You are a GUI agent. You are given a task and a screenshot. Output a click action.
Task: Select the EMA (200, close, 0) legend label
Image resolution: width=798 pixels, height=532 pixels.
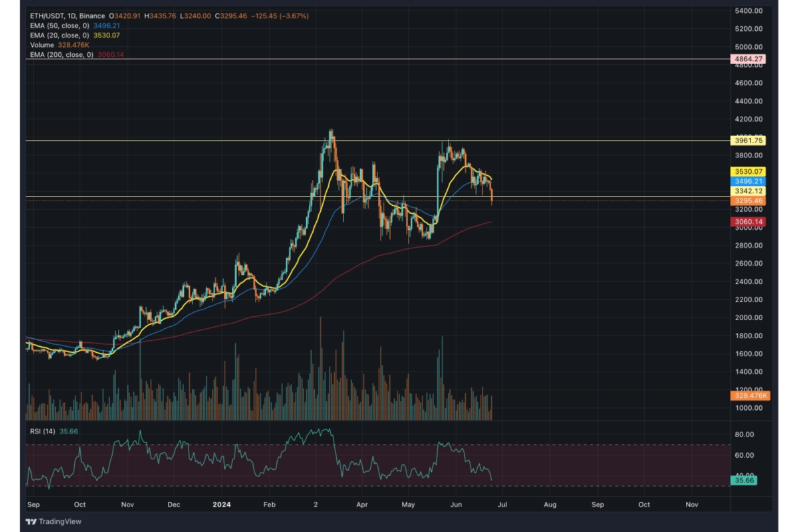point(61,55)
